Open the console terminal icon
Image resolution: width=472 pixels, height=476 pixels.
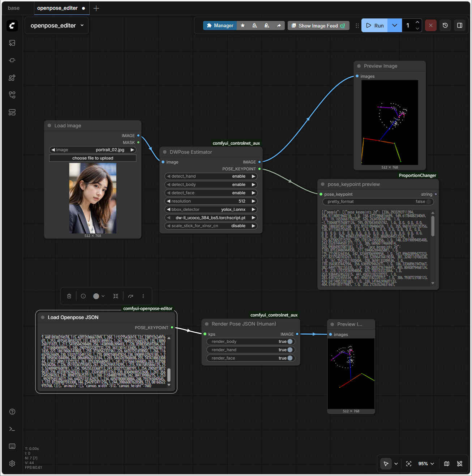[12, 429]
